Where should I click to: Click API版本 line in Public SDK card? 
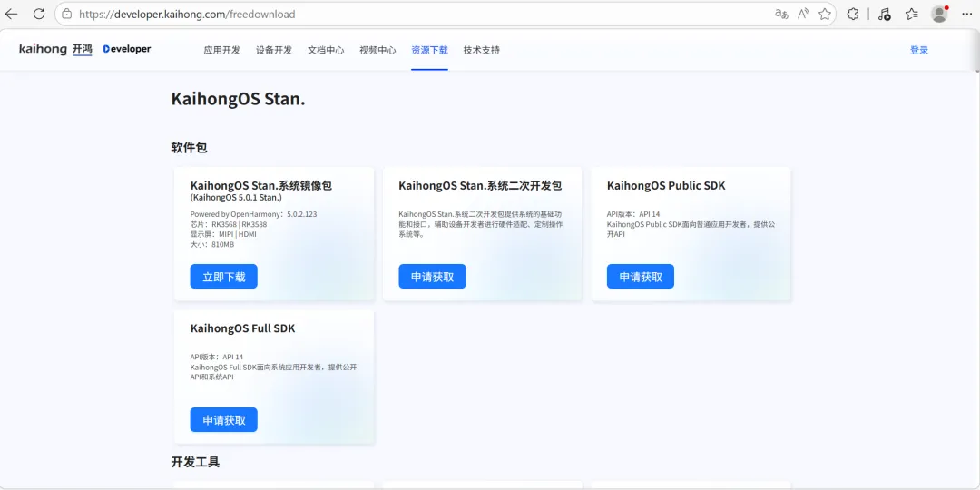(633, 214)
